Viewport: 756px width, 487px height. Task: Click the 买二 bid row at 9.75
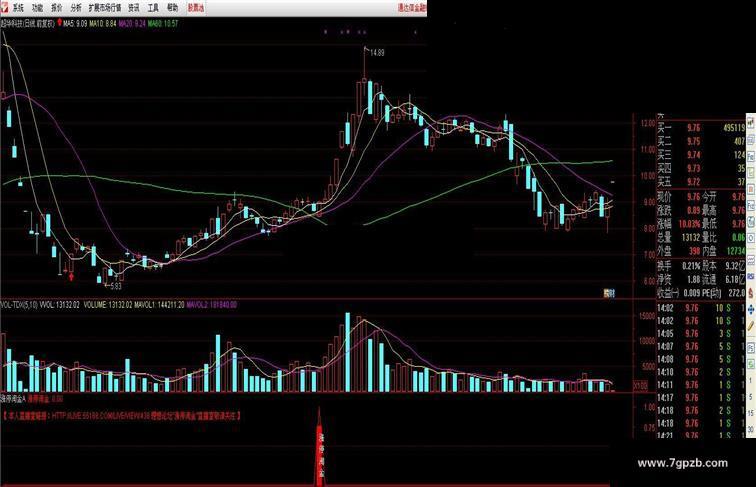701,141
